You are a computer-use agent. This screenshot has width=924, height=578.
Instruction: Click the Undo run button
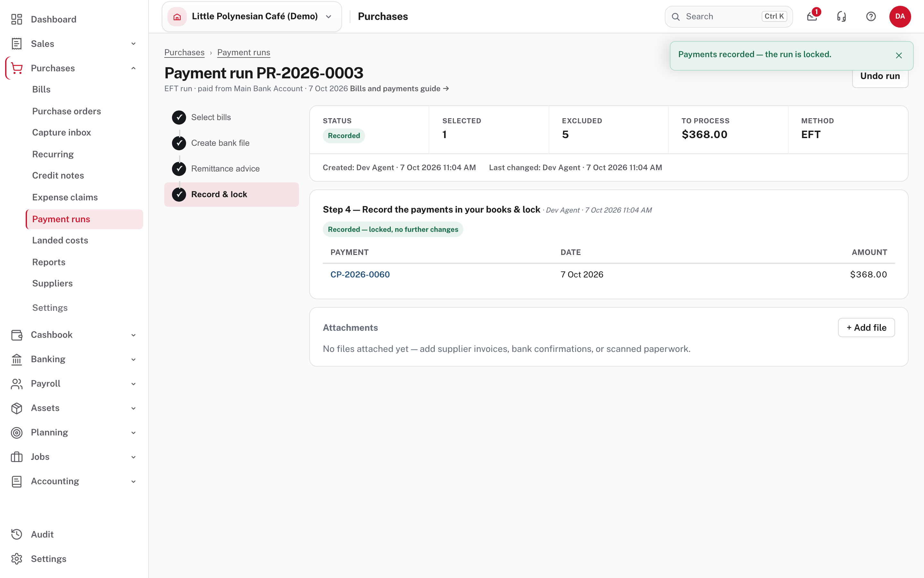(880, 76)
